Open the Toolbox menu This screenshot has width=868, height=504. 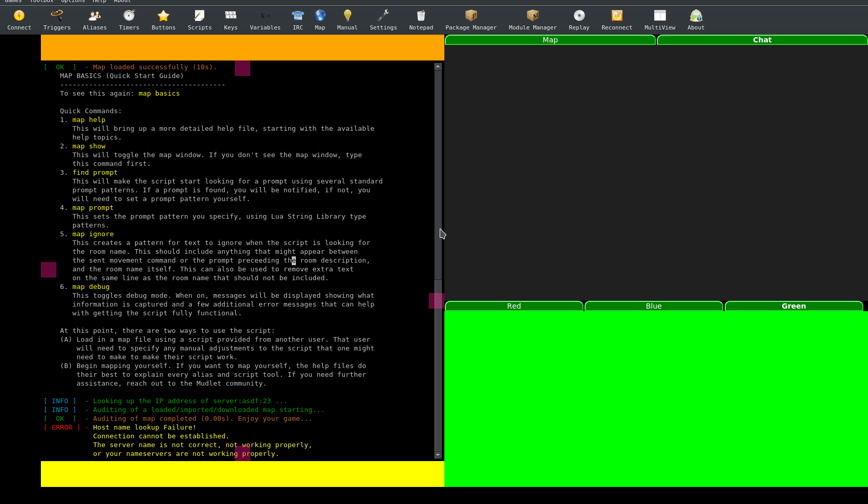(x=41, y=2)
